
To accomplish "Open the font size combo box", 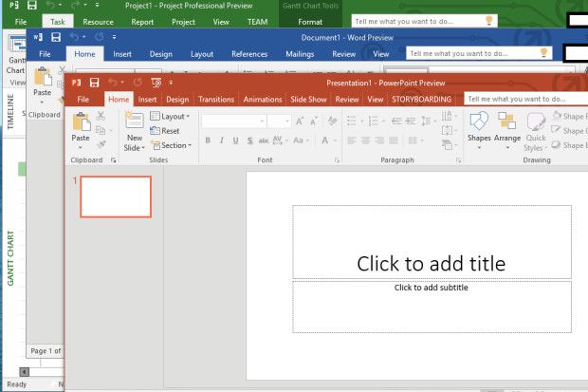I will tap(280, 121).
